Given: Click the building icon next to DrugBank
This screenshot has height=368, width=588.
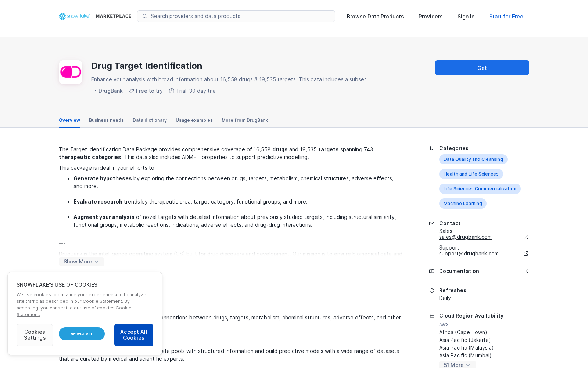Looking at the screenshot, I should tap(94, 91).
